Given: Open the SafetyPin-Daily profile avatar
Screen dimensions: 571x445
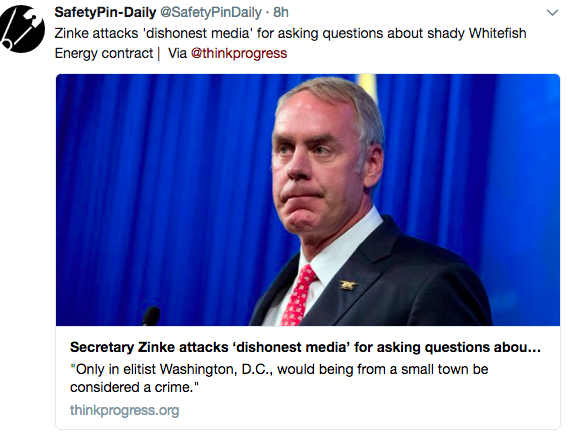Looking at the screenshot, I should (22, 29).
